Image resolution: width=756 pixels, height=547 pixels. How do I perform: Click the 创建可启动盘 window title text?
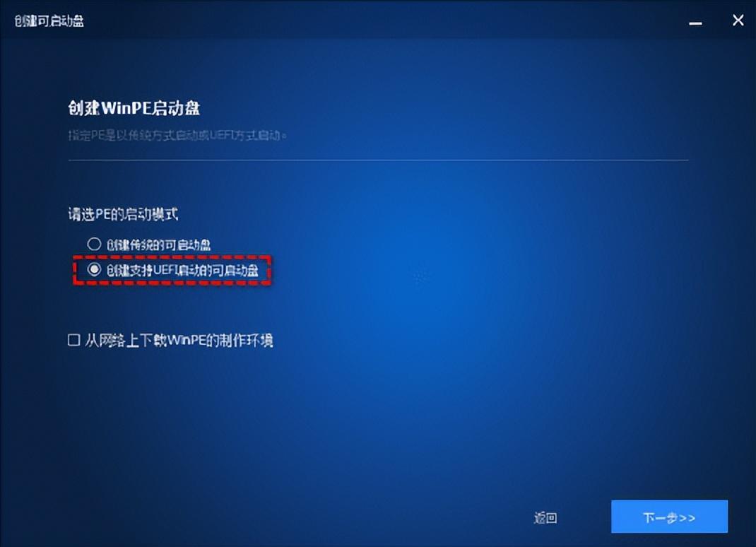(49, 20)
